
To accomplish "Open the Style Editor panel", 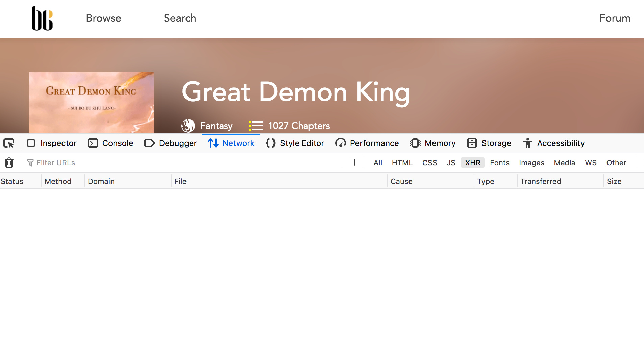I will 295,143.
